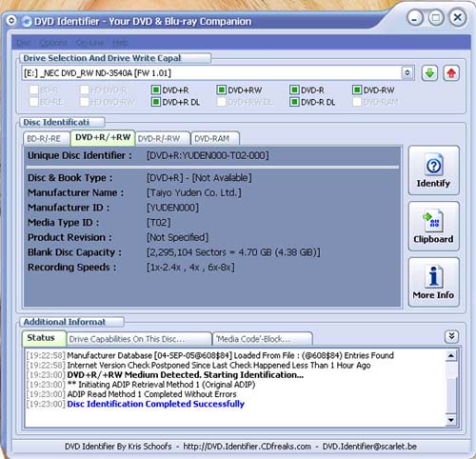Select the DVD-RAM tab

pos(215,139)
